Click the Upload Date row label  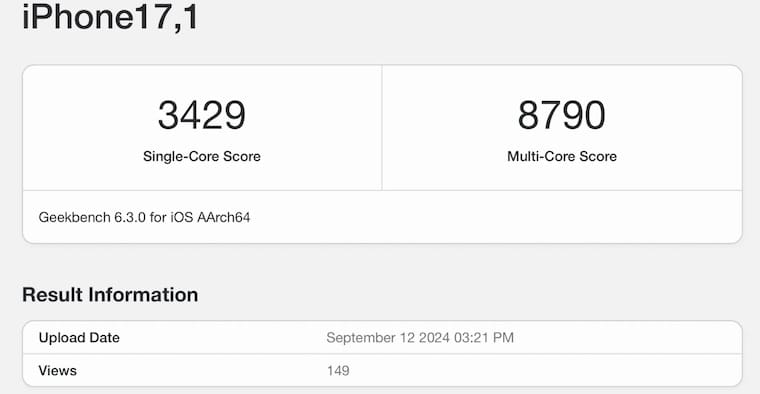[79, 337]
